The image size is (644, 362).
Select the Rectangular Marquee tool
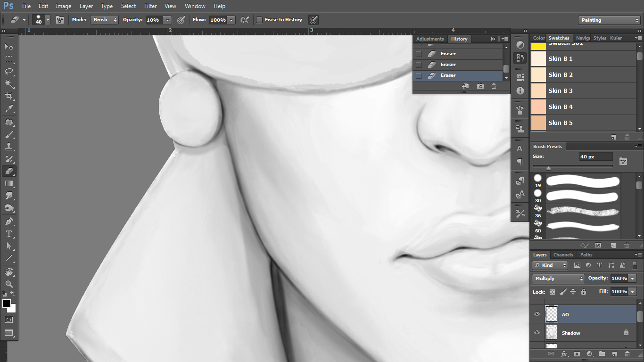9,59
